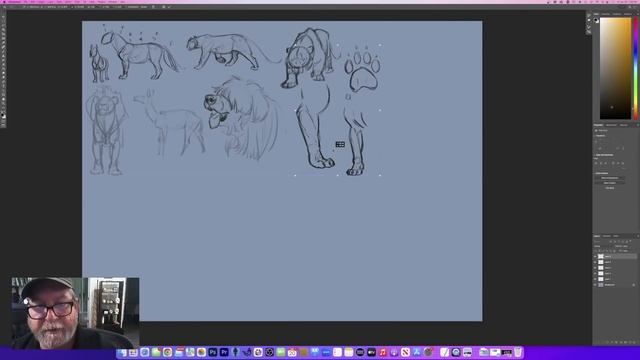Click the webcam video overlay
640x360 pixels.
[x=75, y=313]
